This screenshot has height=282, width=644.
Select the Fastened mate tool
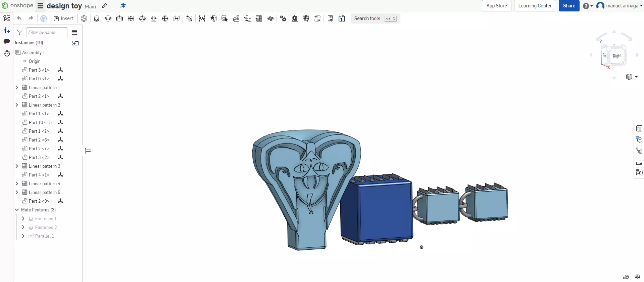pos(97,18)
